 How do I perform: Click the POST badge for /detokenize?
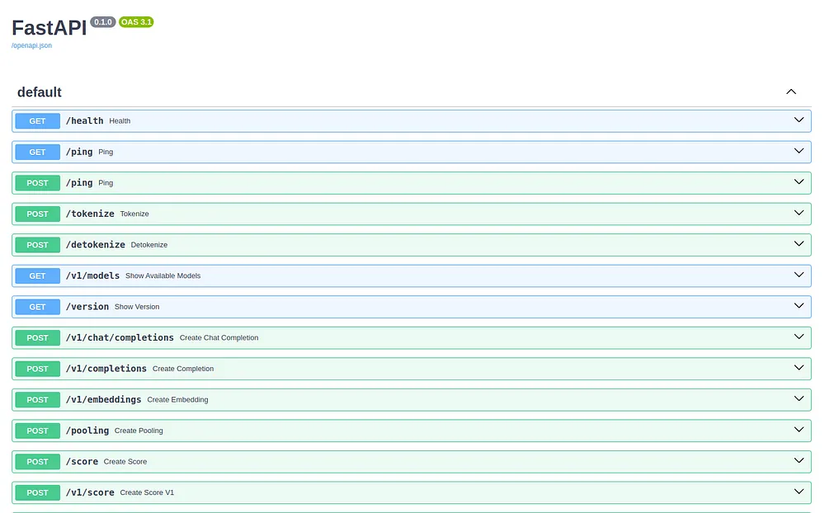tap(37, 245)
